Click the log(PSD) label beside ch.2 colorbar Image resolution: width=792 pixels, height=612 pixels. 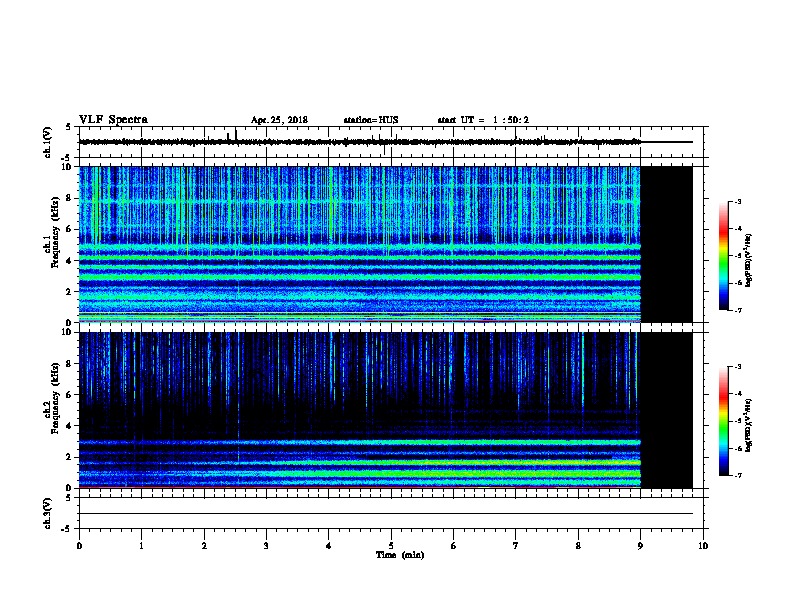pyautogui.click(x=749, y=425)
